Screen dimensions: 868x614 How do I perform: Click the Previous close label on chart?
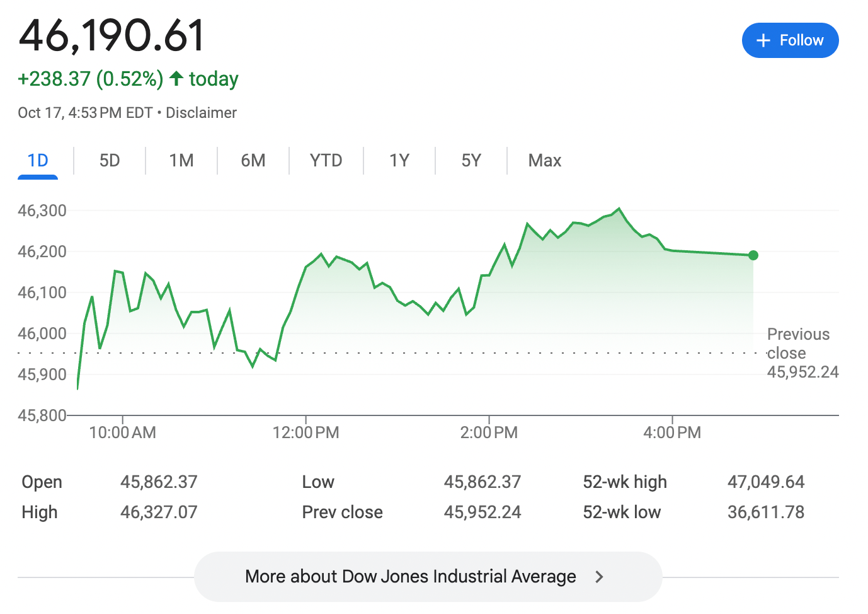click(798, 344)
